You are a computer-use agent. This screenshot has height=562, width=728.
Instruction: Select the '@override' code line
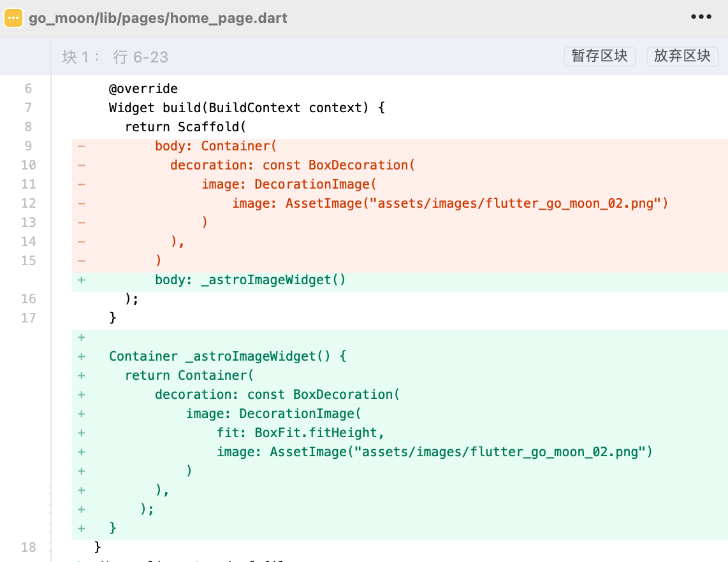click(143, 89)
